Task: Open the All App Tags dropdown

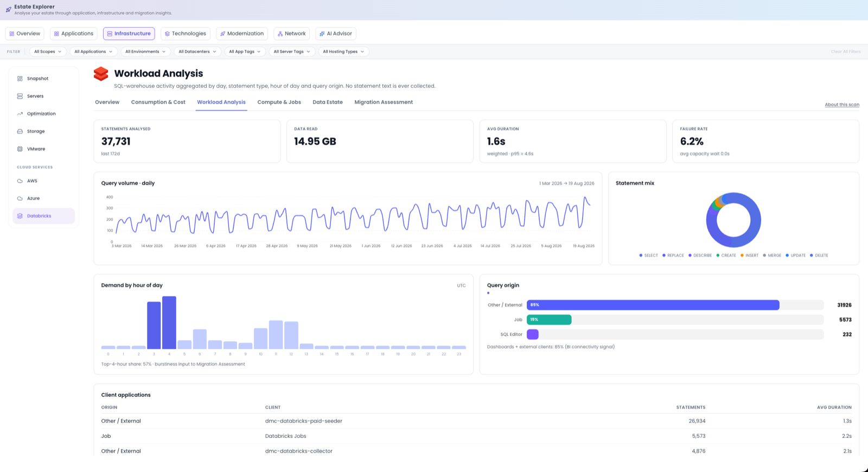Action: tap(245, 52)
